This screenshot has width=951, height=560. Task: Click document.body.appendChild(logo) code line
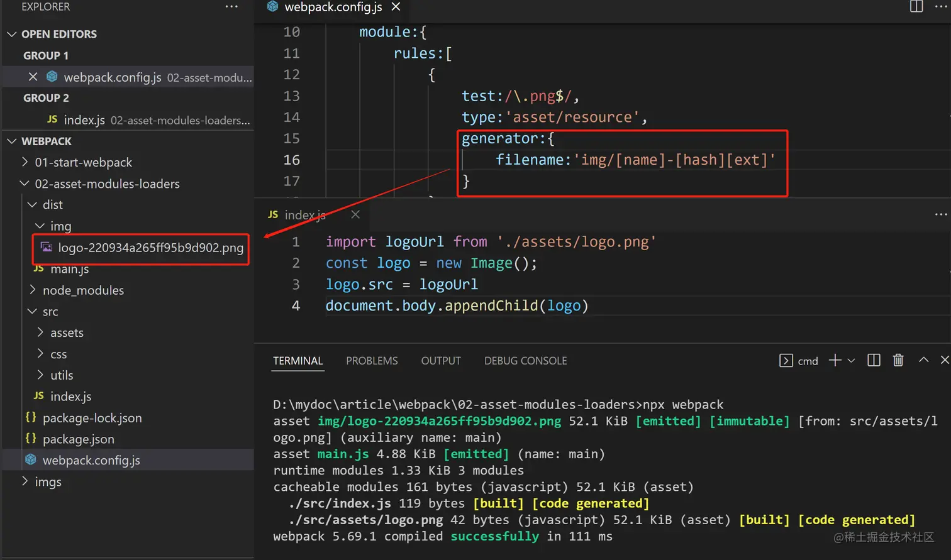point(457,305)
